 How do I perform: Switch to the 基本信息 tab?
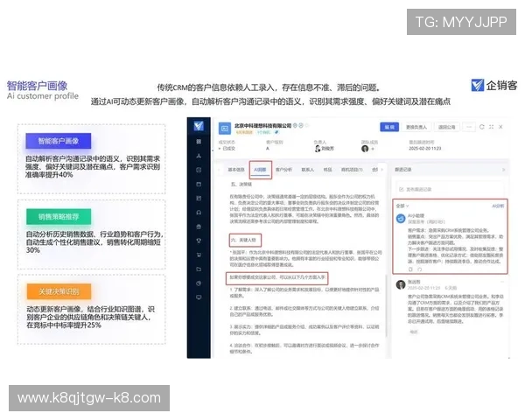[x=236, y=170]
